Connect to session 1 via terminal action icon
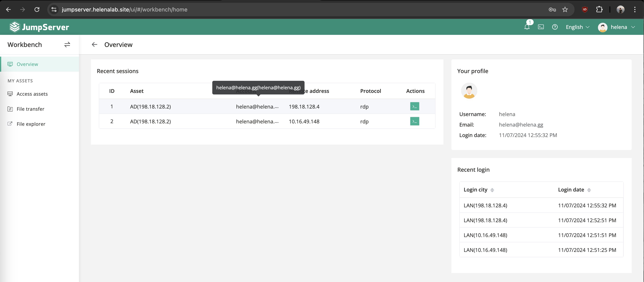This screenshot has height=282, width=644. pos(414,106)
